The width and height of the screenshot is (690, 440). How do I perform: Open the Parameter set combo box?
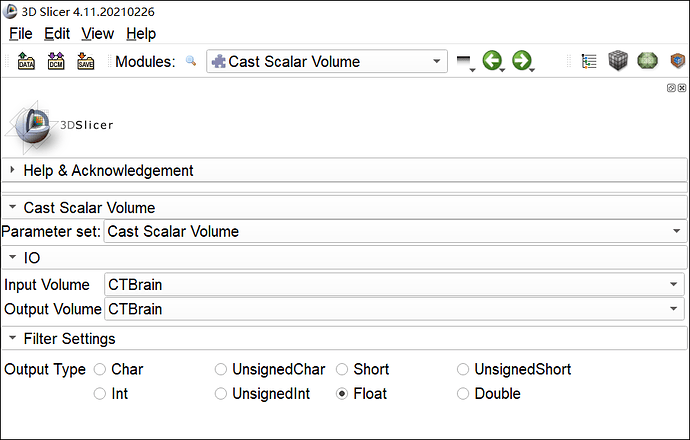point(395,231)
